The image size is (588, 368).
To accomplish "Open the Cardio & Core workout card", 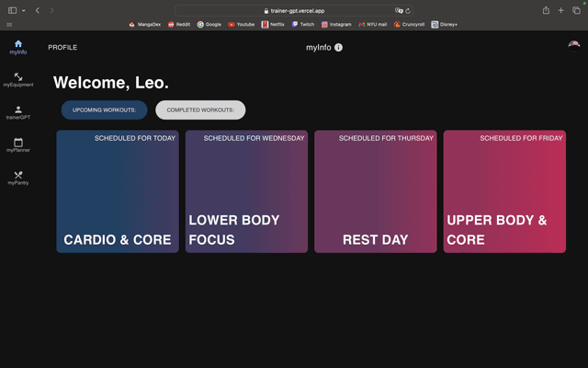I will click(118, 191).
